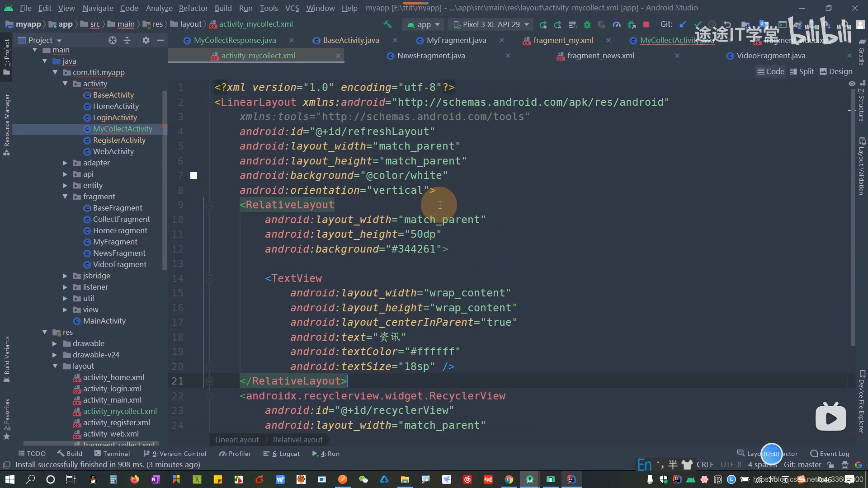Open the Favorites side panel
This screenshot has height=488, width=868.
point(6,419)
